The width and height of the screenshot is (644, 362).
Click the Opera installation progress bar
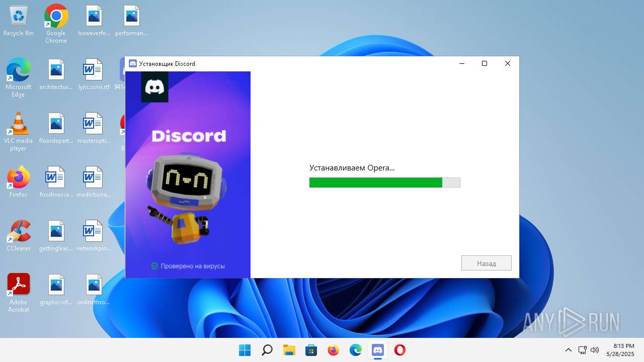click(x=384, y=183)
